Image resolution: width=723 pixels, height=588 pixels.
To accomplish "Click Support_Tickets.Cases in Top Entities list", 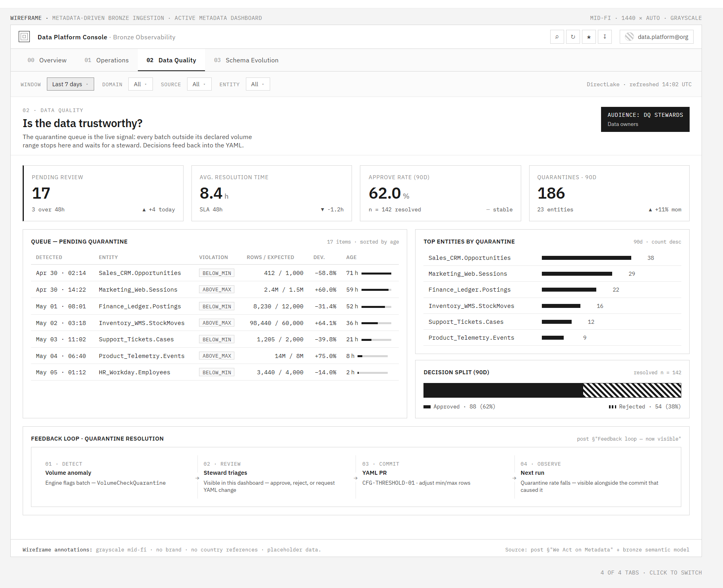I will [x=466, y=322].
